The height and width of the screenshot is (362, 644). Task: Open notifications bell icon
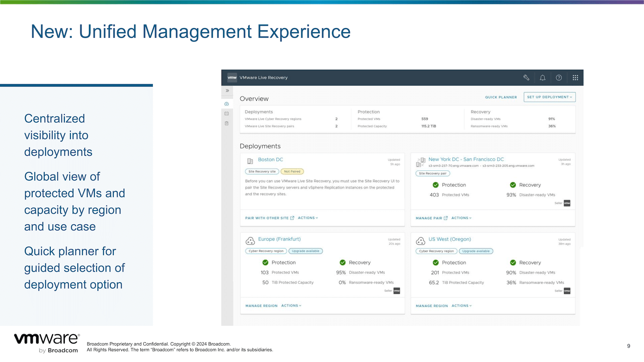543,78
